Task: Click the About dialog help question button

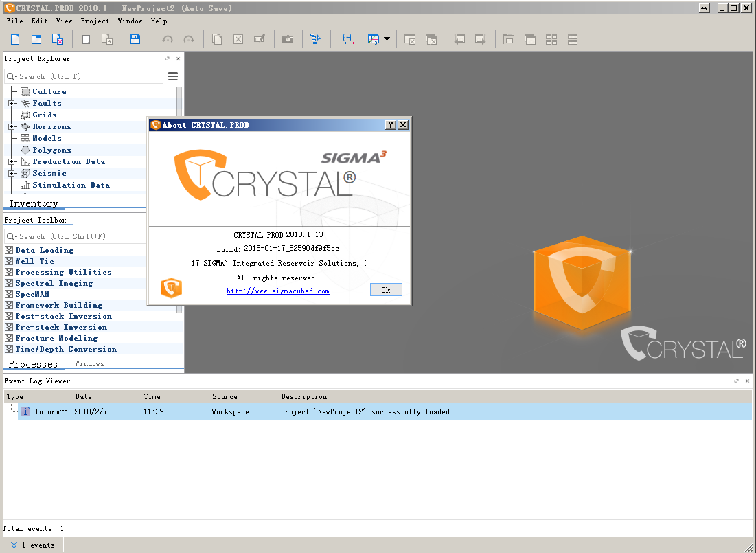Action: click(x=391, y=125)
